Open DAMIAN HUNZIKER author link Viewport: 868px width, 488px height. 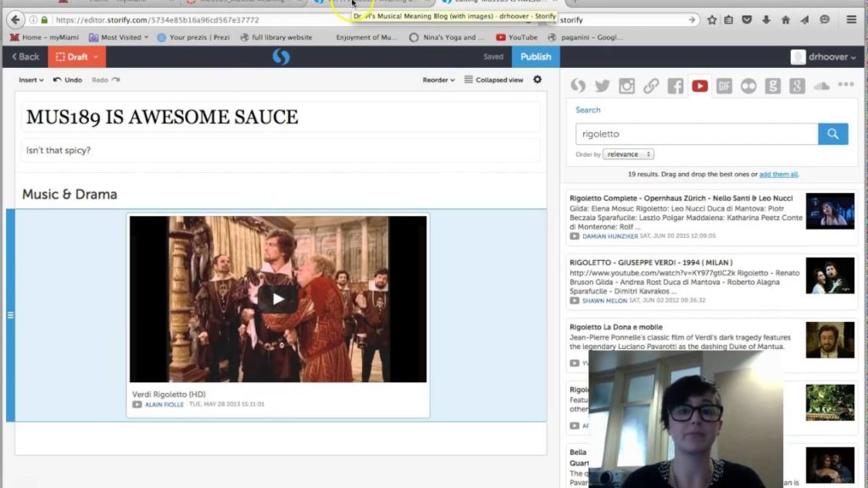click(610, 236)
